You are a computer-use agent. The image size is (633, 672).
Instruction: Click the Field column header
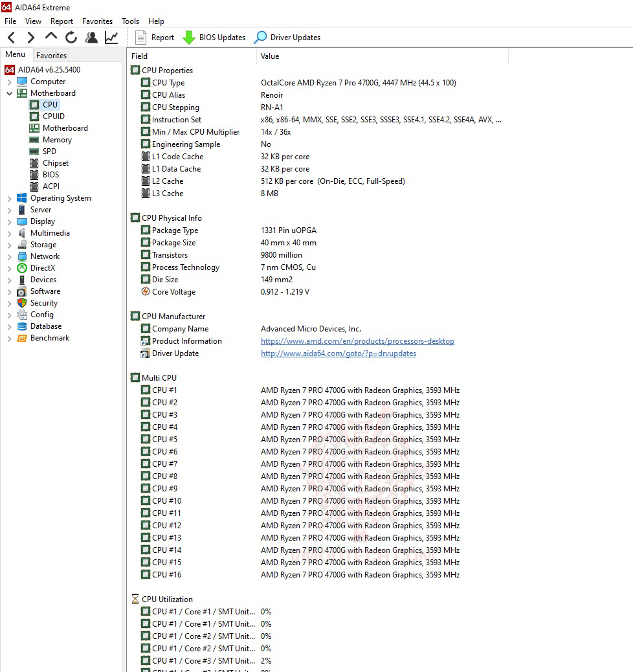point(192,56)
